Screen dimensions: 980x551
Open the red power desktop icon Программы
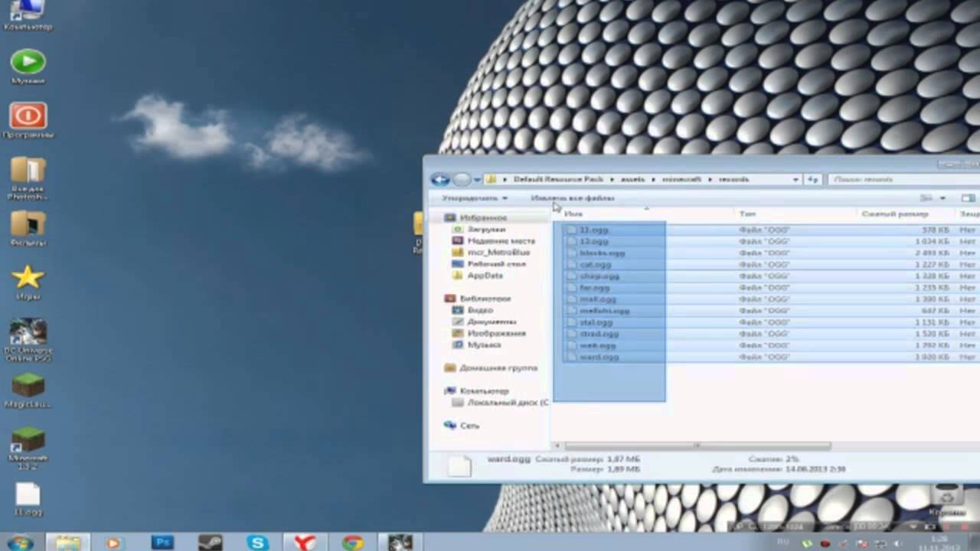click(28, 121)
